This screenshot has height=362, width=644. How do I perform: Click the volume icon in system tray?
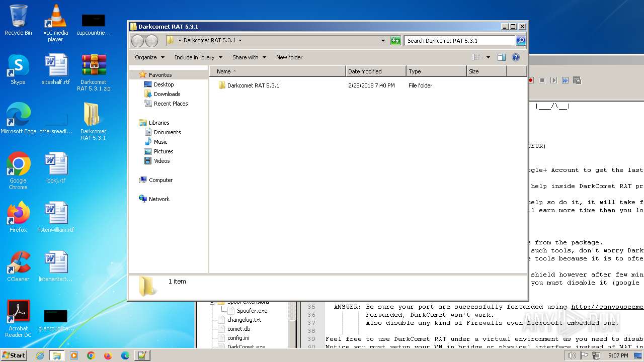pos(572,355)
